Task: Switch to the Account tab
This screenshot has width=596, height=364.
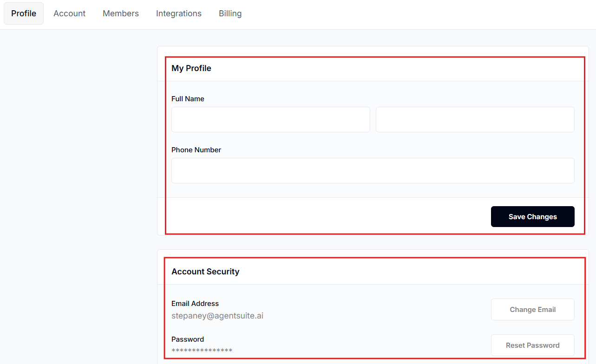Action: (69, 13)
